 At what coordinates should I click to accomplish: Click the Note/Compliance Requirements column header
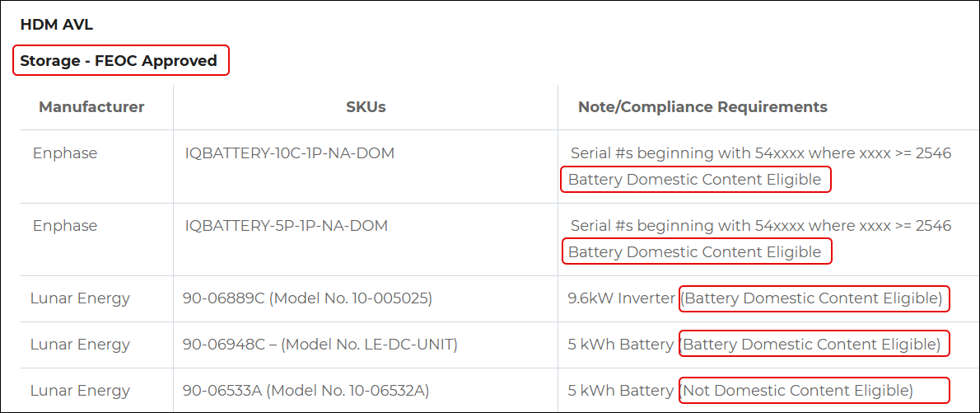702,107
